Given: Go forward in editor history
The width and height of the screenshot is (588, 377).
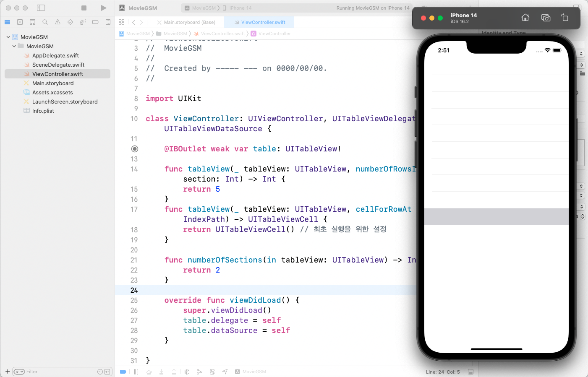Looking at the screenshot, I should tap(141, 22).
